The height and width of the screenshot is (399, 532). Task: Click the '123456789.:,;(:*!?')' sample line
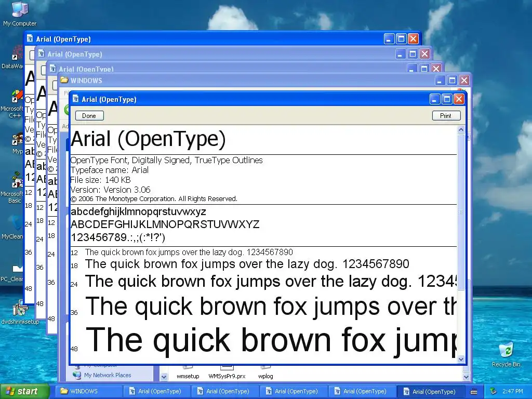118,237
